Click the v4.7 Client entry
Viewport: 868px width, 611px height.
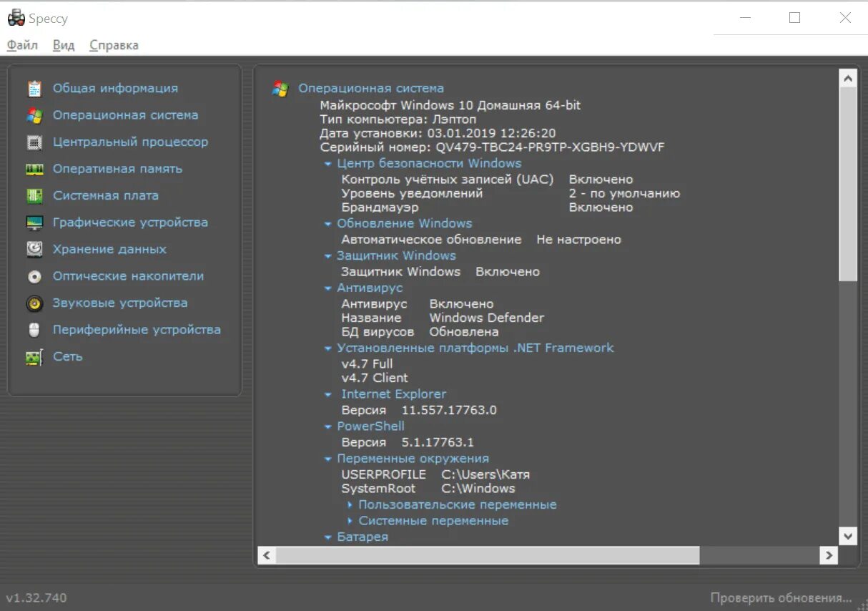coord(375,378)
